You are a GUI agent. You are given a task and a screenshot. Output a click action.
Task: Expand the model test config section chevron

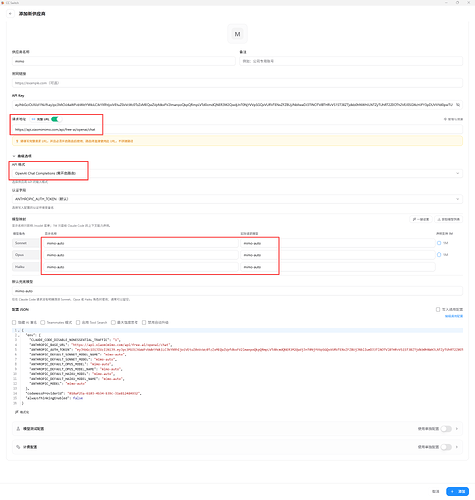(457, 429)
